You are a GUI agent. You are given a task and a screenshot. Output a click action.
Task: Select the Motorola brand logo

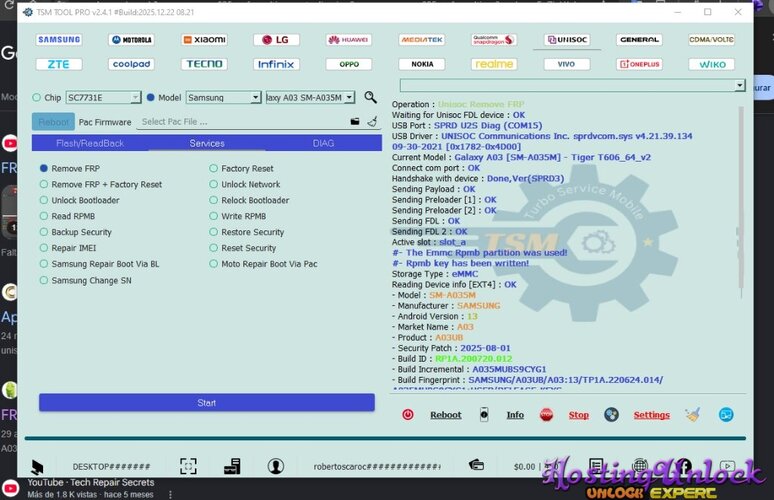tap(131, 39)
